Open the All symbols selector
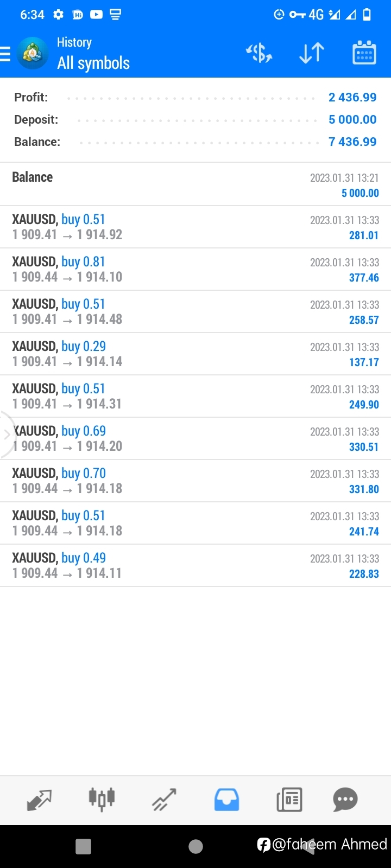This screenshot has height=868, width=391. (x=93, y=63)
